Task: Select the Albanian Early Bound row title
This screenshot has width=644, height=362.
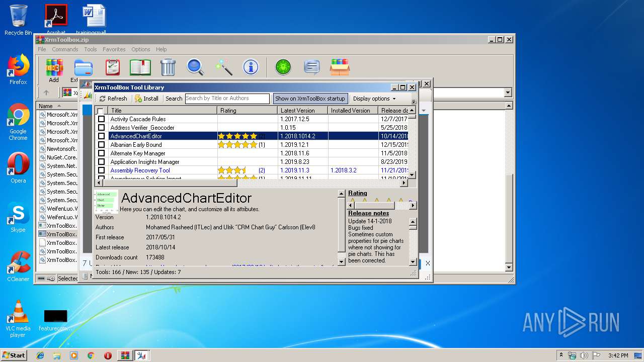Action: 136,145
